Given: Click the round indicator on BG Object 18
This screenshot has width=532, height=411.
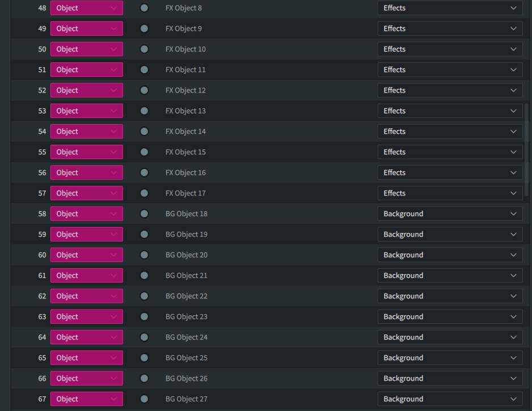Looking at the screenshot, I should [x=144, y=214].
